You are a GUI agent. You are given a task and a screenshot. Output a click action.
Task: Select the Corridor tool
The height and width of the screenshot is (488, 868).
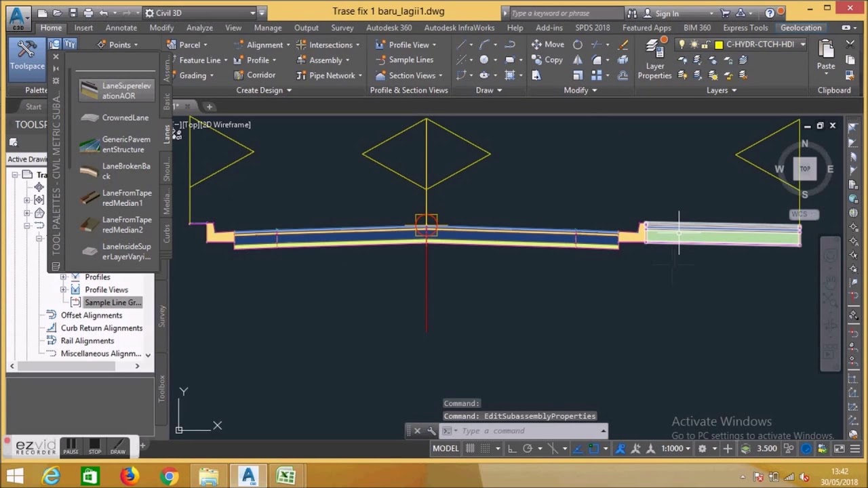(x=254, y=75)
